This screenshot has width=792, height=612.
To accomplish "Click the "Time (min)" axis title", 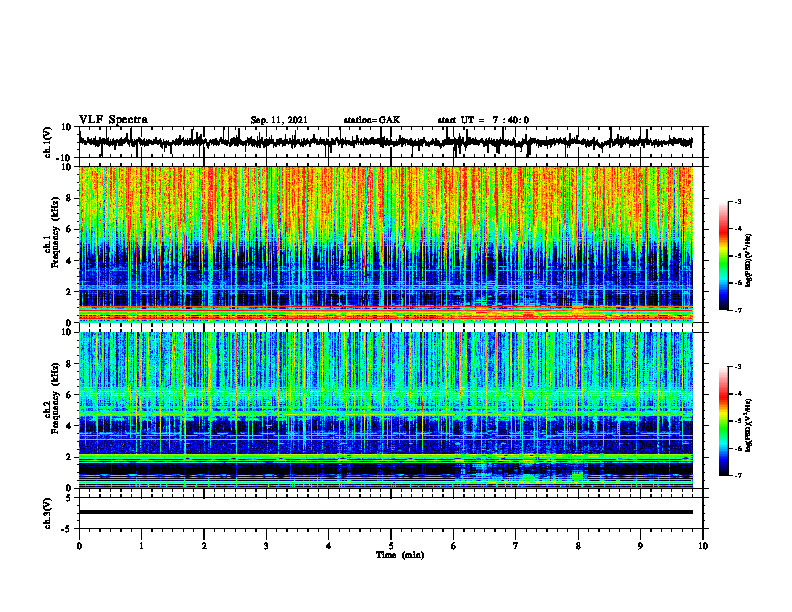I will [x=400, y=555].
